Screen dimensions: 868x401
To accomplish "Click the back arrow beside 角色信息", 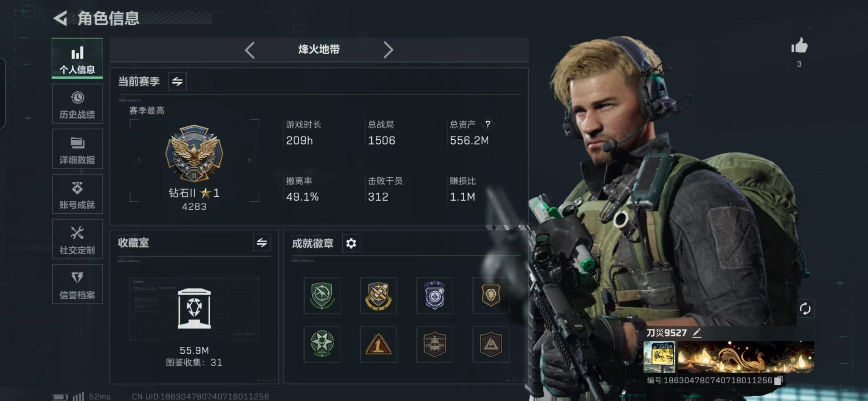I will (61, 18).
